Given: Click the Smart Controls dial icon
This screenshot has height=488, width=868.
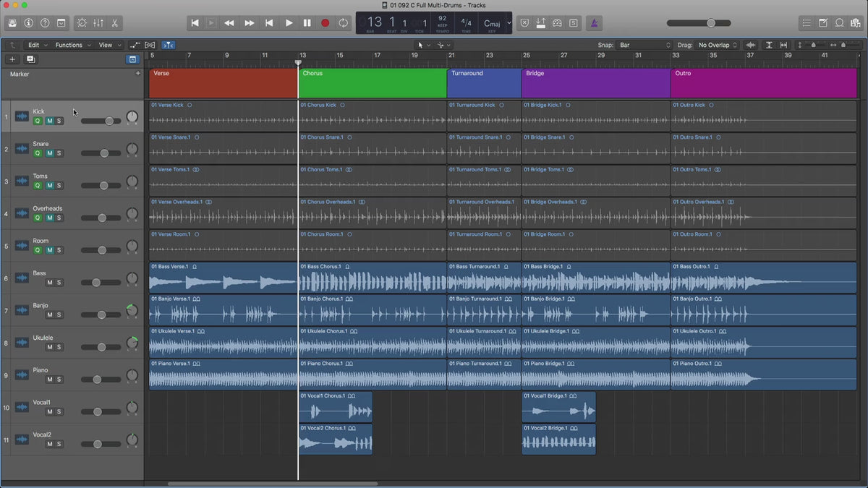Looking at the screenshot, I should tap(81, 23).
